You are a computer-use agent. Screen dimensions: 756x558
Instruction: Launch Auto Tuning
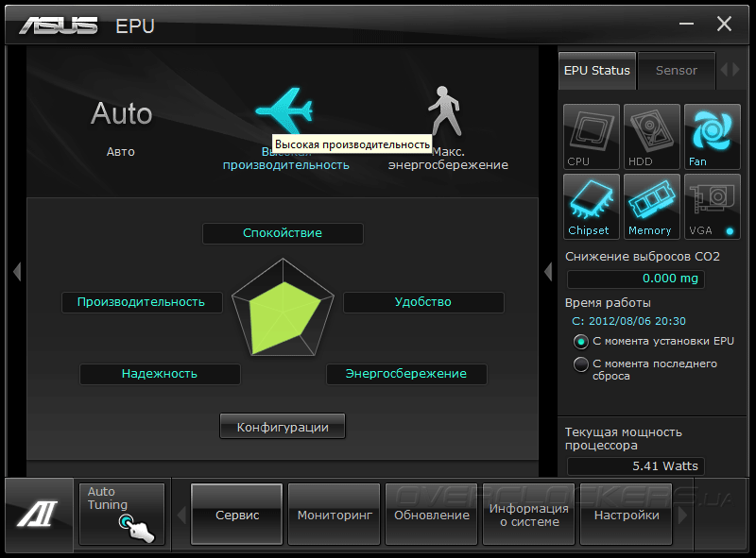coord(122,514)
